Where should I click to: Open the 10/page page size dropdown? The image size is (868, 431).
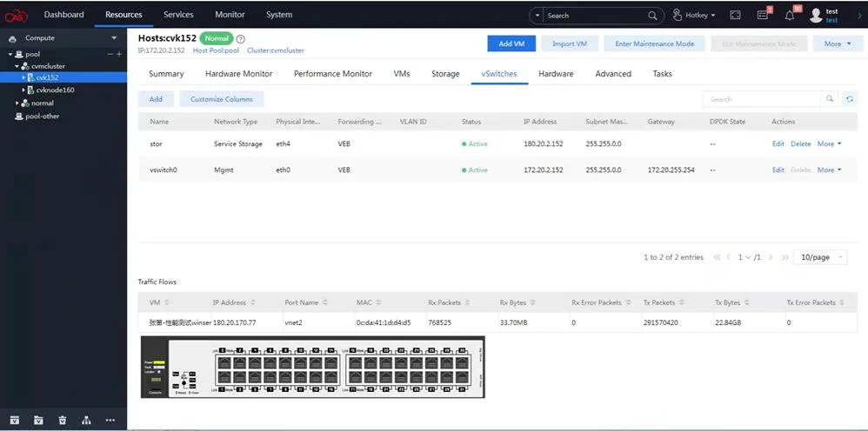820,257
